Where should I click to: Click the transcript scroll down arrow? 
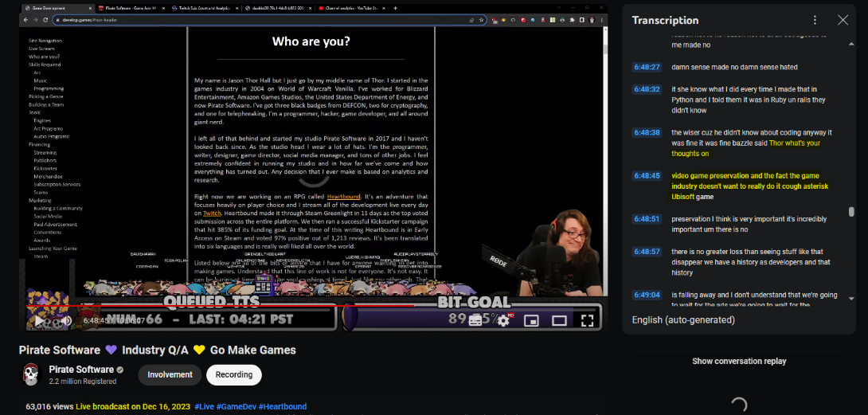(851, 300)
